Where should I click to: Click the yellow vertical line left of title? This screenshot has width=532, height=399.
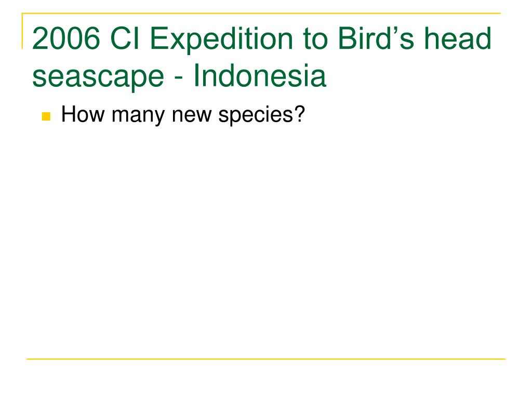(22, 31)
